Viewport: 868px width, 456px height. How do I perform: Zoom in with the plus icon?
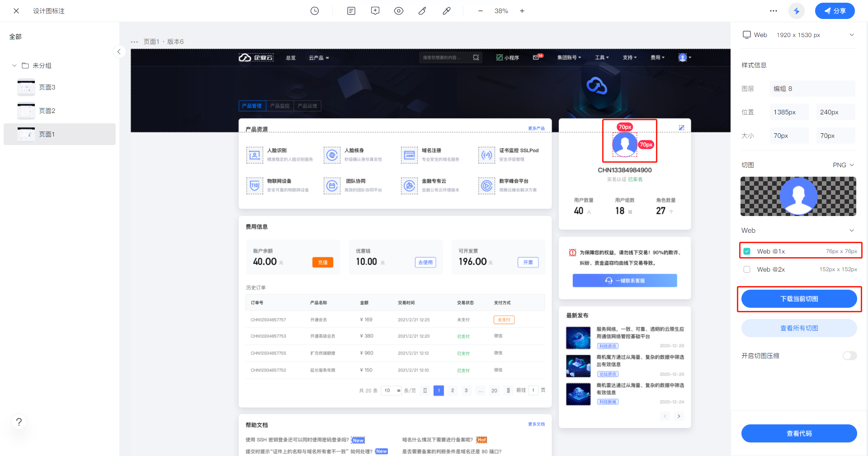(x=522, y=11)
